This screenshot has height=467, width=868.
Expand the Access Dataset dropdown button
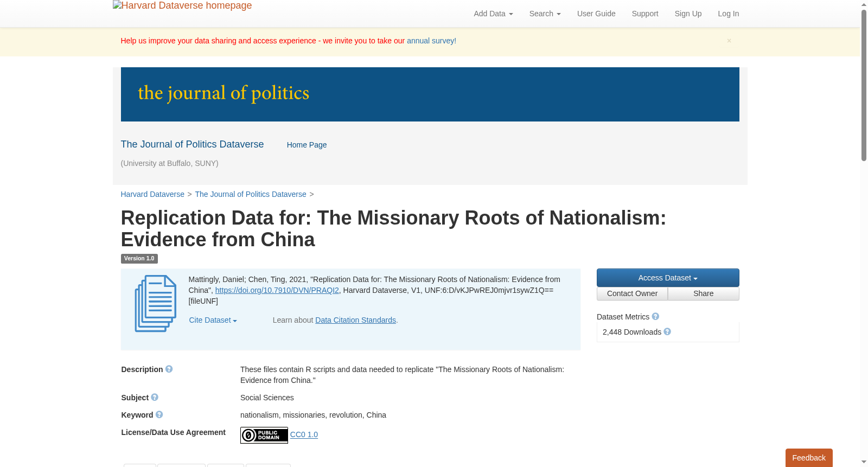(668, 278)
